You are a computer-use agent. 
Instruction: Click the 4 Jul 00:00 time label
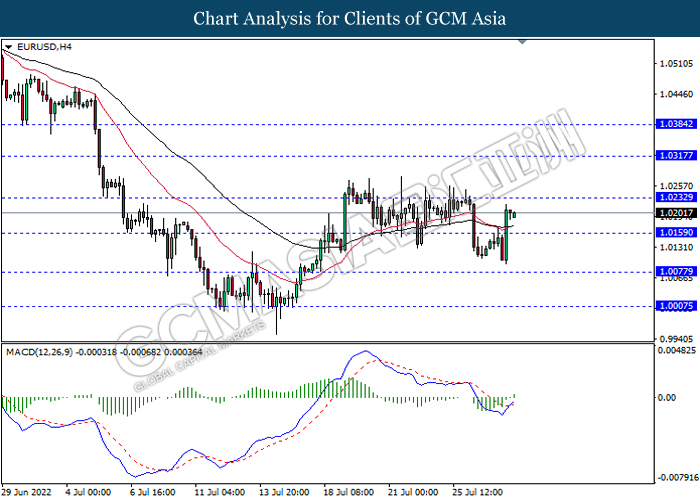point(88,492)
